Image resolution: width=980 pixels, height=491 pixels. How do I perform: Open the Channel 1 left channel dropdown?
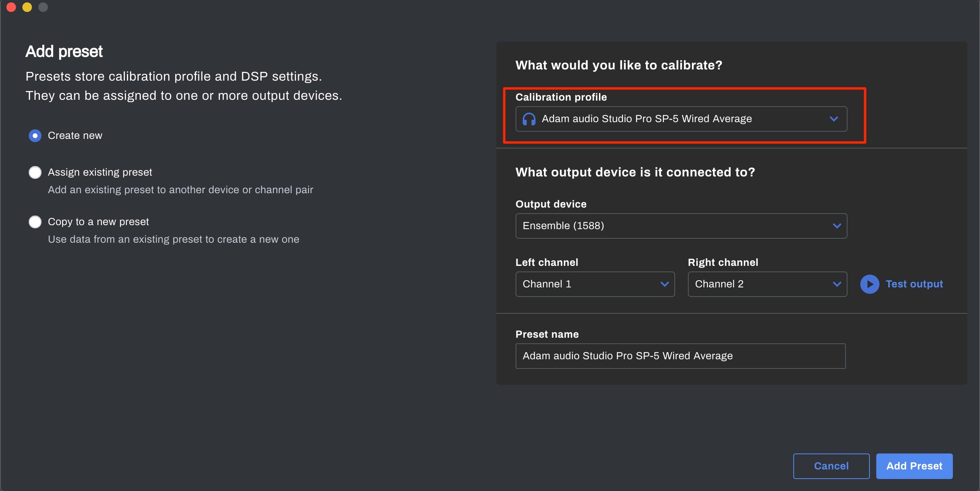595,284
